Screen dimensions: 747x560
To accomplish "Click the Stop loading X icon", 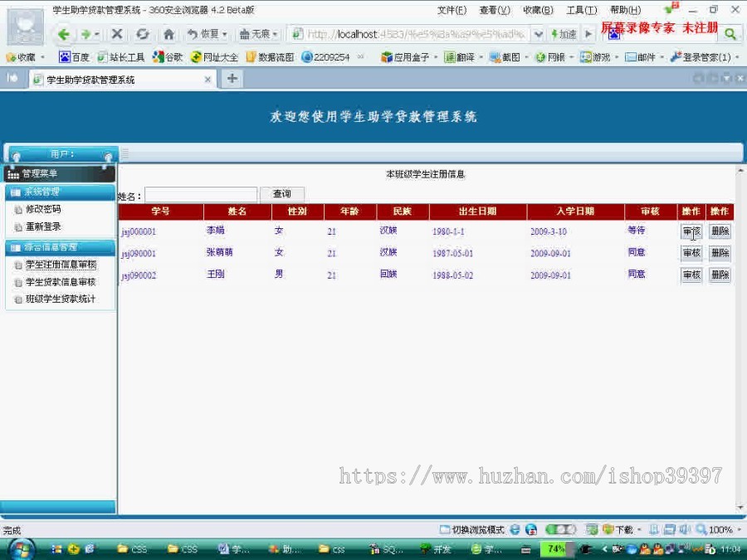I will click(117, 34).
